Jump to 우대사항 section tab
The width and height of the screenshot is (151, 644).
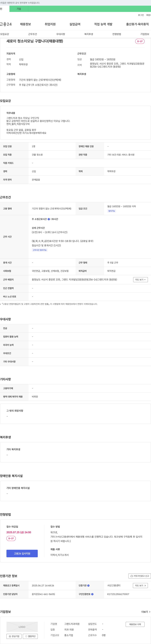[61, 34]
